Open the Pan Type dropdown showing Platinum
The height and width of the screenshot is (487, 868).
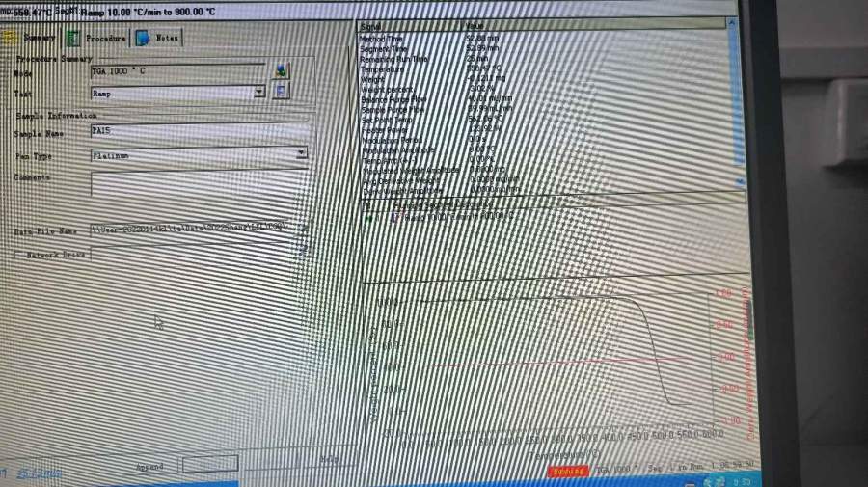(x=200, y=155)
